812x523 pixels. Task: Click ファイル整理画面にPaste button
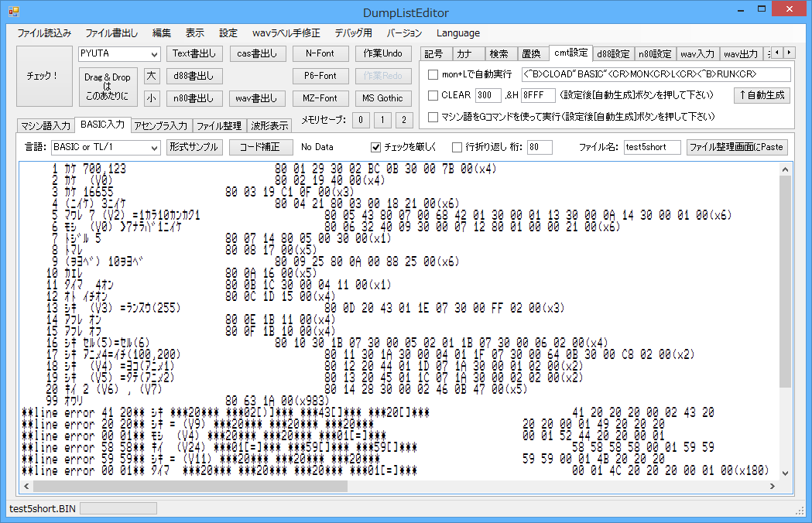(737, 147)
